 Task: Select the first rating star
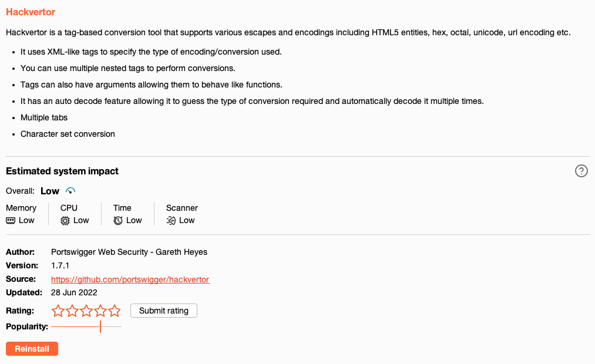point(58,311)
